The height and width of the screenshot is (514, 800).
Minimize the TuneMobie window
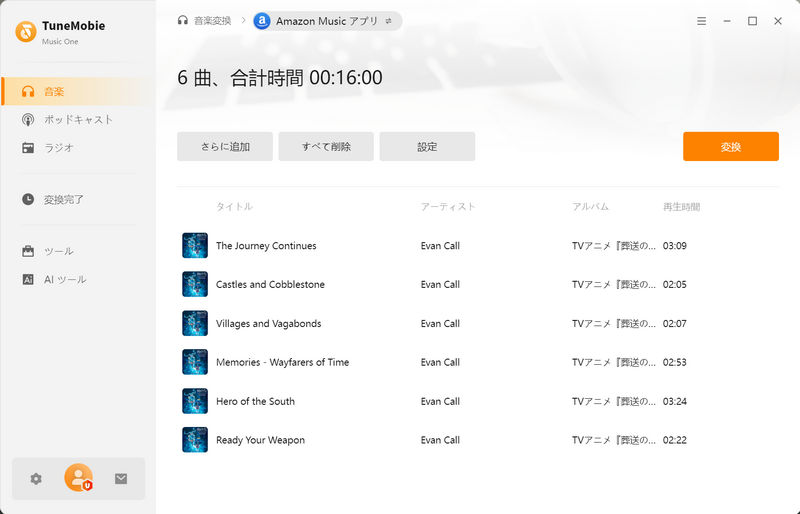(x=727, y=21)
